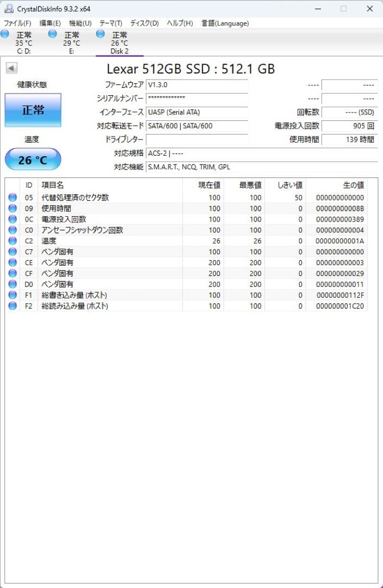
Task: Click status orb of attribute F1 row
Action: point(13,295)
